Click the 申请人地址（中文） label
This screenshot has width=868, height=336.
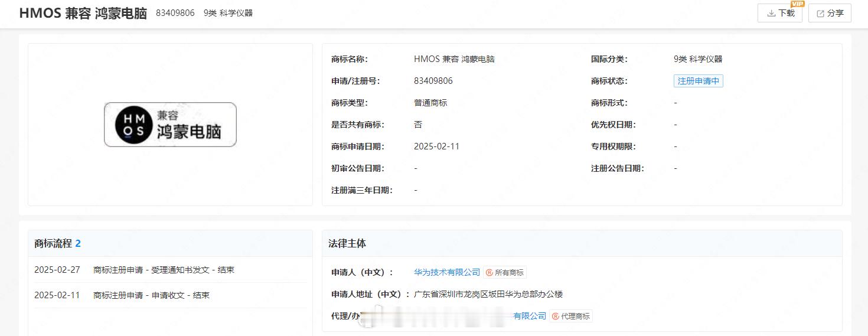click(370, 294)
